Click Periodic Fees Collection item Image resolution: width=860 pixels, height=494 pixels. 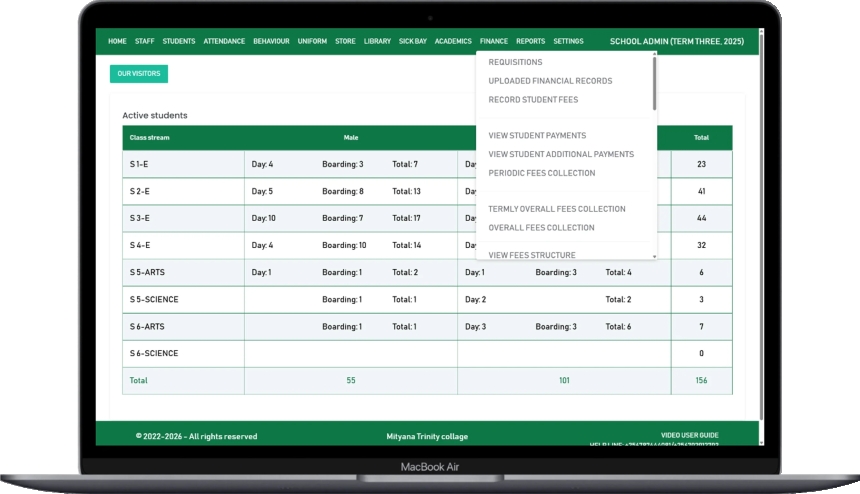click(x=541, y=173)
